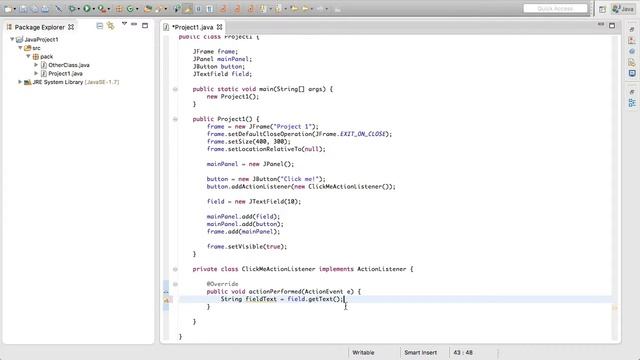Click the warning marker beside fieldText line
This screenshot has width=640, height=360.
167,300
